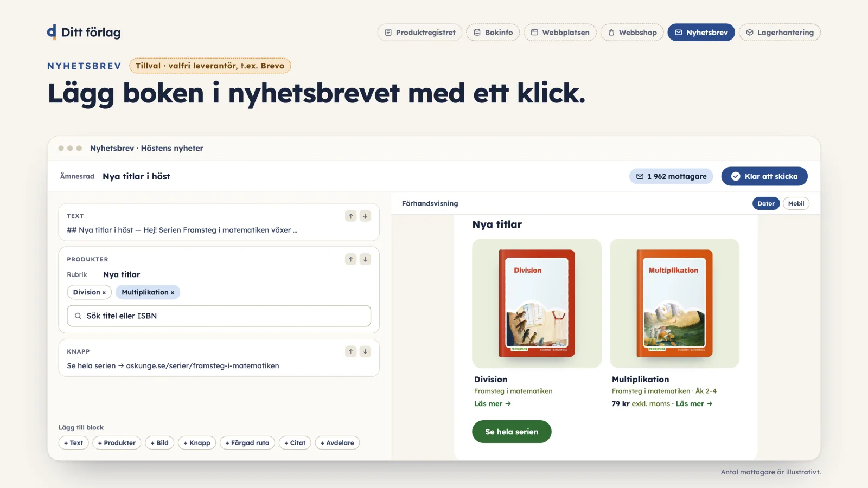Switch preview to Dator view
The image size is (868, 488).
coord(766,203)
